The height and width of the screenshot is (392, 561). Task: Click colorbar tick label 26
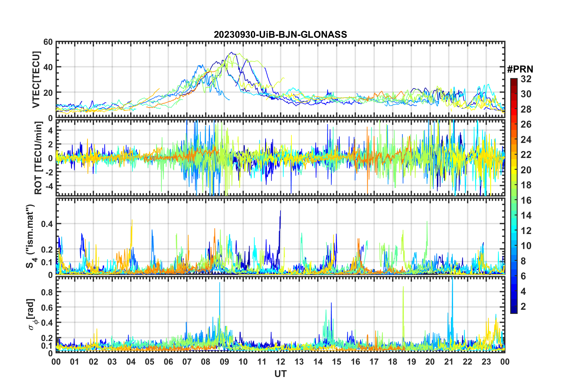coord(526,124)
